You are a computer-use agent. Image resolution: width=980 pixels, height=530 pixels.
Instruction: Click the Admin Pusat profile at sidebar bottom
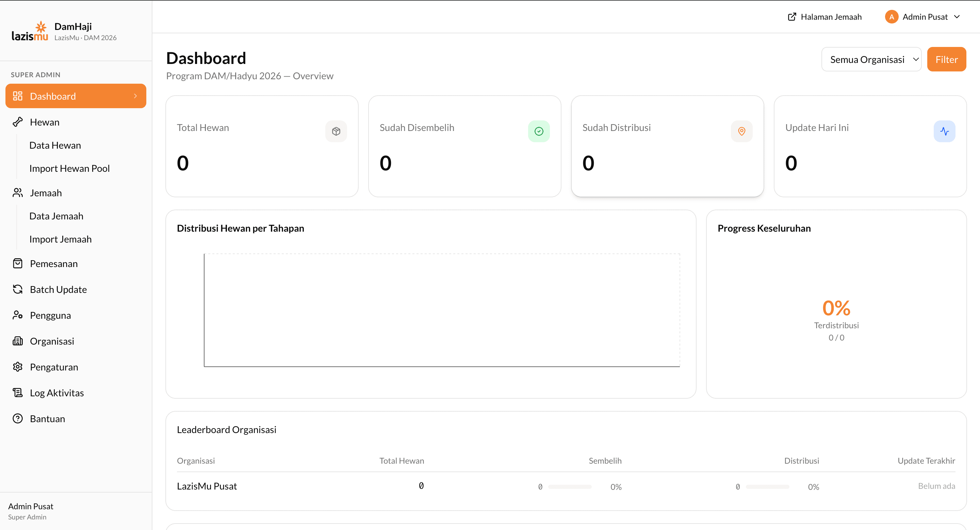[31, 511]
